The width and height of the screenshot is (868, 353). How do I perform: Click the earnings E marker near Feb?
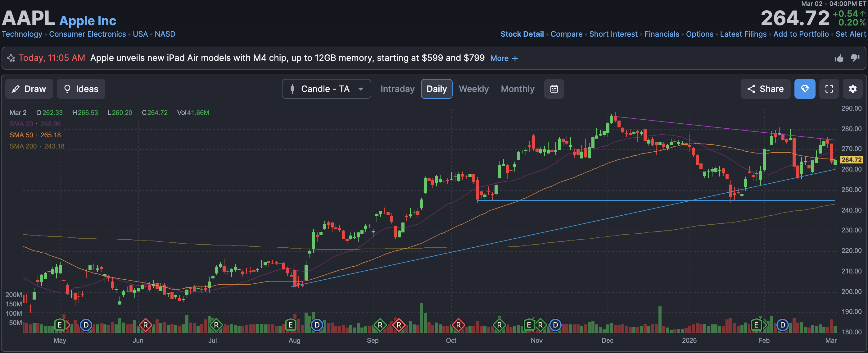pos(756,325)
